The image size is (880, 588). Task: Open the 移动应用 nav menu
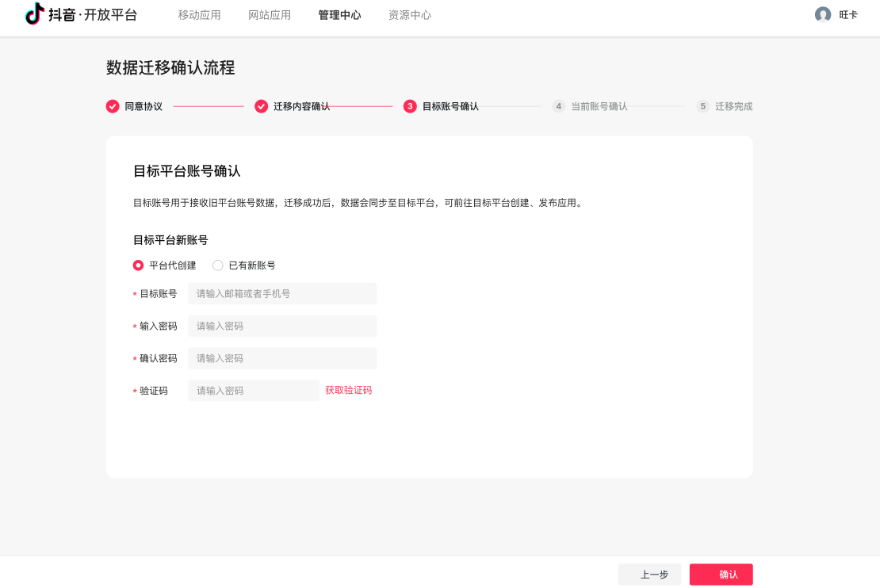click(x=199, y=15)
